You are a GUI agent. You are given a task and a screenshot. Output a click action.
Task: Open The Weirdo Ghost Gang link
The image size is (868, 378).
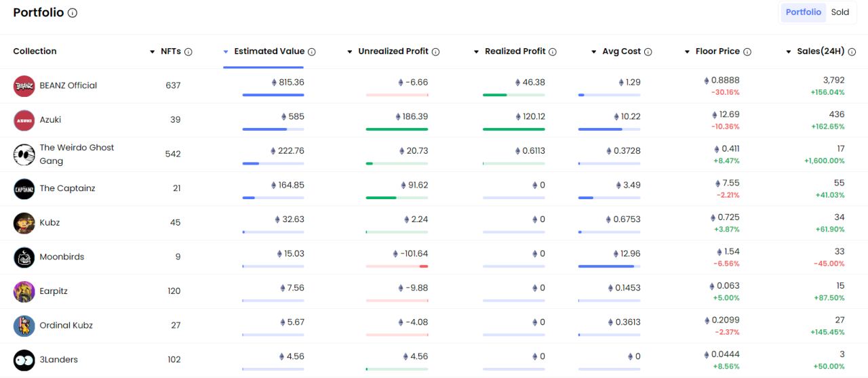tap(77, 154)
